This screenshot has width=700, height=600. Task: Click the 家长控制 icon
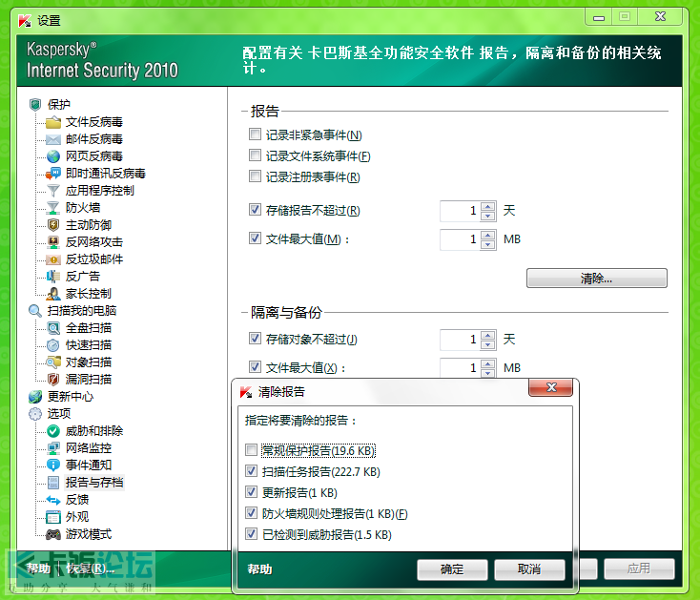pos(53,294)
